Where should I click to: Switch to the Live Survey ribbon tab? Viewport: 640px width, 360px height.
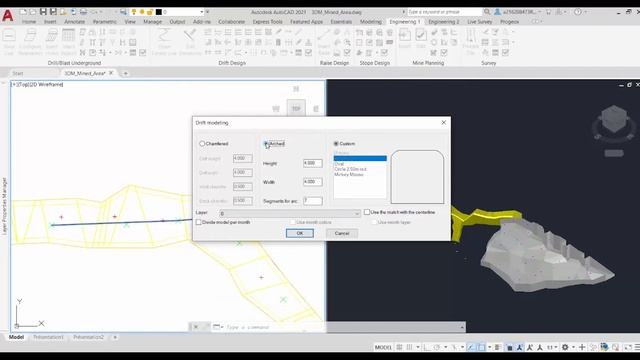click(x=480, y=22)
